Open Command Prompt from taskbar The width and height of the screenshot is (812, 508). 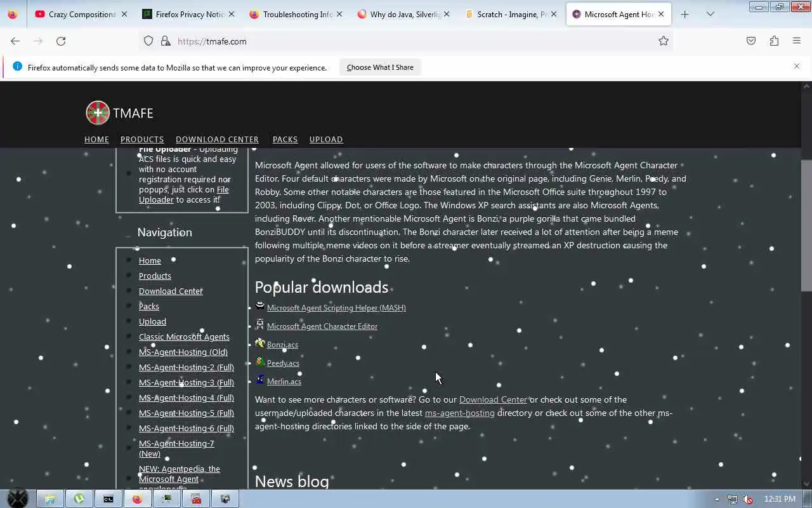click(x=108, y=499)
